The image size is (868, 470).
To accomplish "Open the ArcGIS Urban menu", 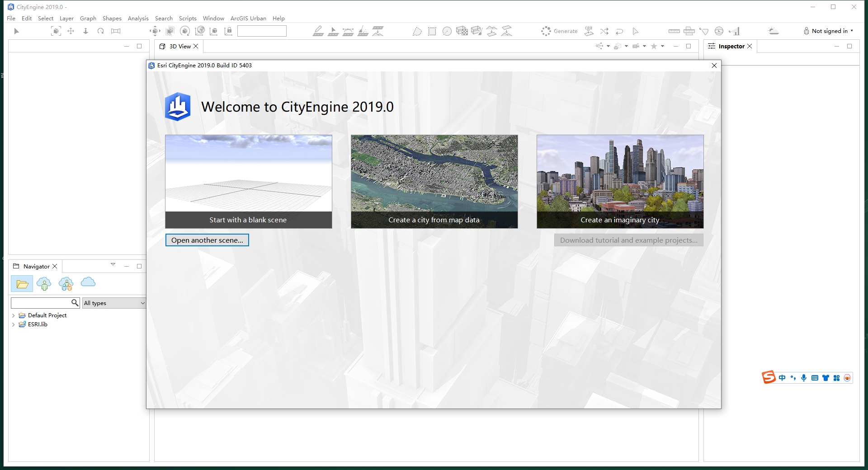I will 248,19.
